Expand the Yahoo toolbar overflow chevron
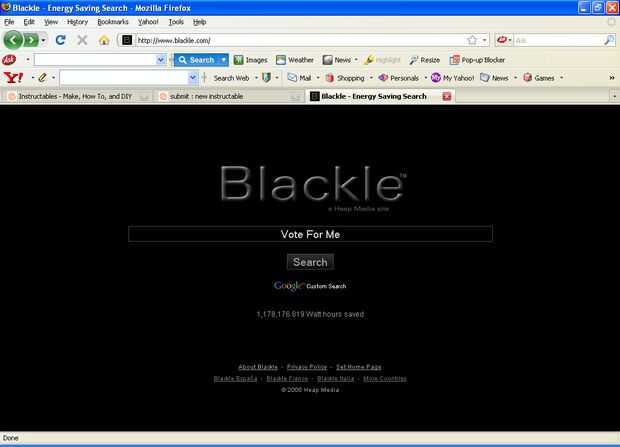Viewport: 620px width, 447px height. click(612, 78)
